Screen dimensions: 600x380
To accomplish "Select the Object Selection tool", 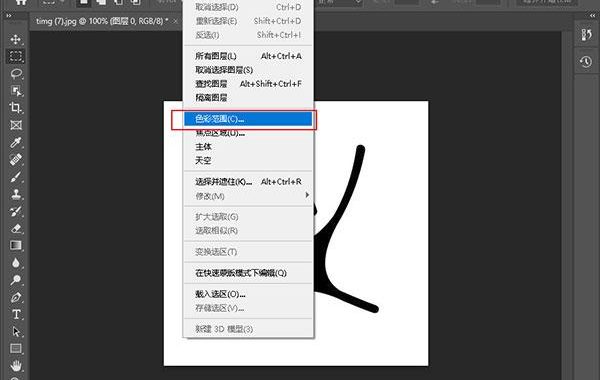I will 16,91.
